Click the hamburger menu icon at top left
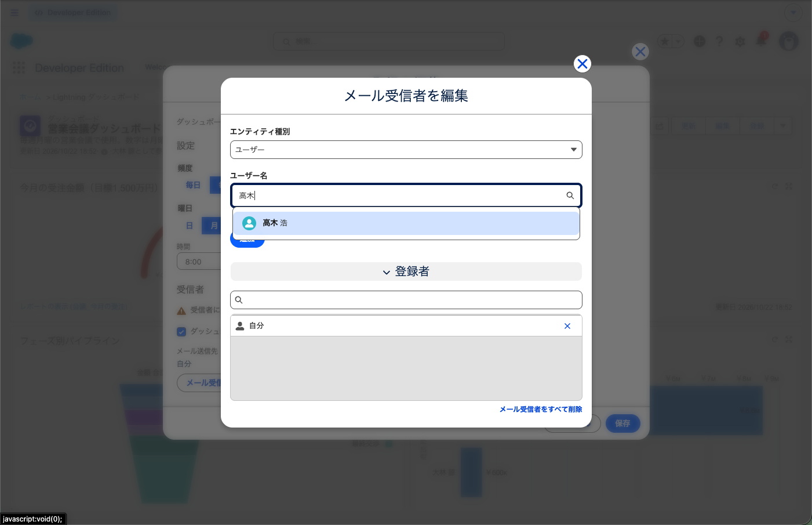 [x=15, y=12]
